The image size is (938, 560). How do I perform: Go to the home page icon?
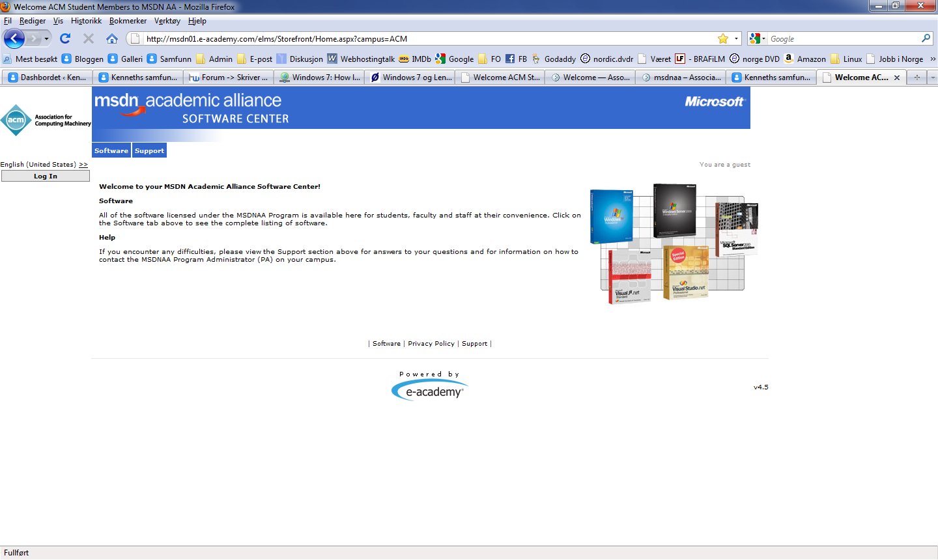(112, 38)
